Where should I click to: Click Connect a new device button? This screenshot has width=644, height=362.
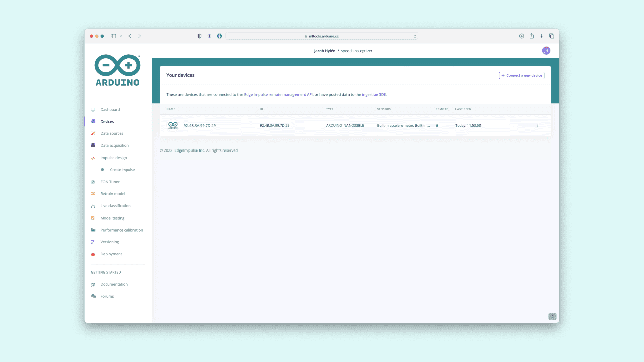click(x=522, y=76)
